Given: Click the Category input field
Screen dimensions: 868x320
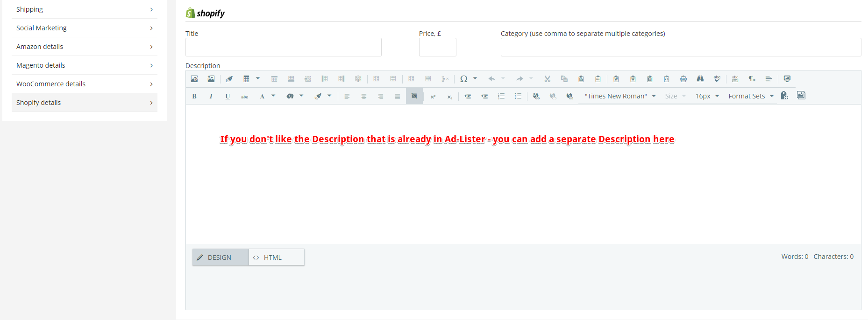Looking at the screenshot, I should click(x=681, y=47).
